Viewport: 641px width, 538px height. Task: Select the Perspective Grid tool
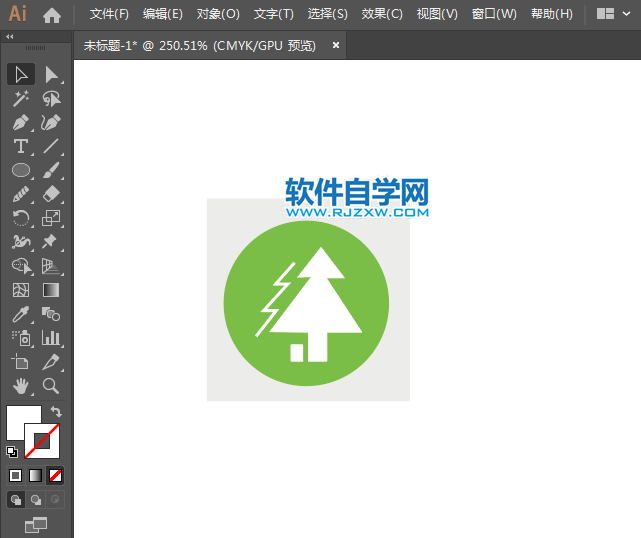(x=52, y=266)
